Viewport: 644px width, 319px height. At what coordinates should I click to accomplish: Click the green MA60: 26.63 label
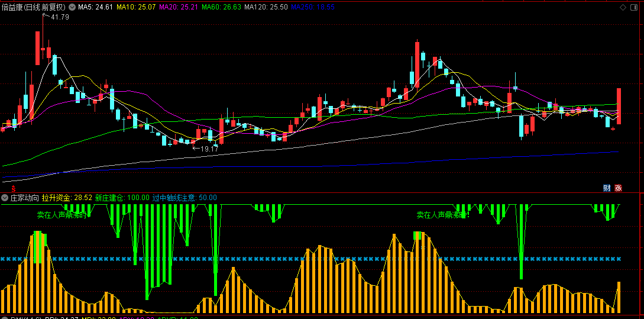[x=221, y=7]
